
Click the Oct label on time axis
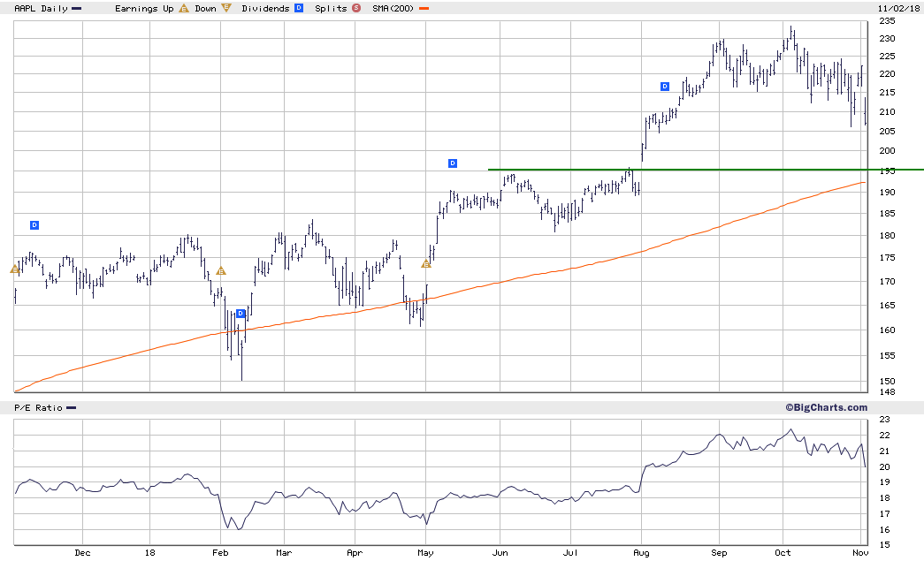[783, 553]
